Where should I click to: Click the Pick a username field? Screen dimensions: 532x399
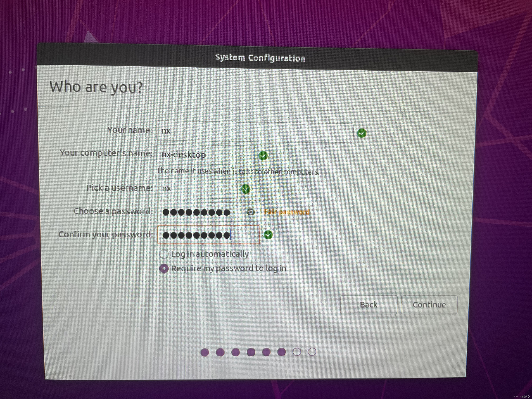[197, 188]
